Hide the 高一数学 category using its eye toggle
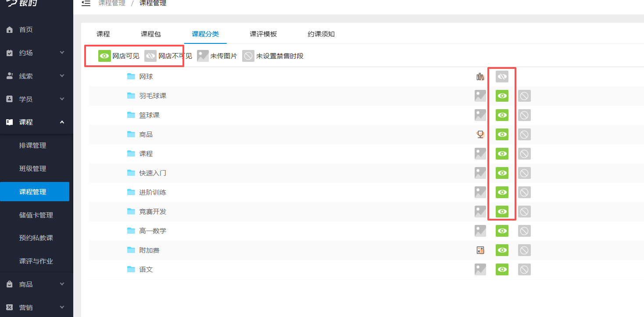The height and width of the screenshot is (317, 644). 502,231
